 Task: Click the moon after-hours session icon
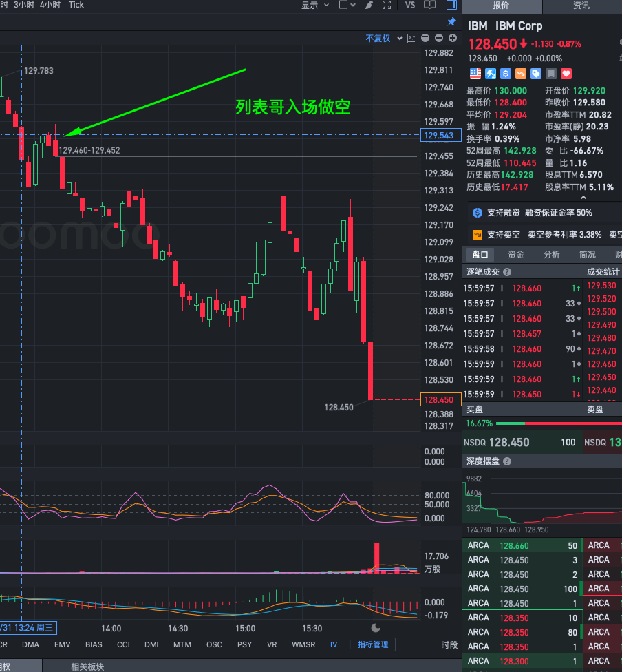pyautogui.click(x=376, y=628)
